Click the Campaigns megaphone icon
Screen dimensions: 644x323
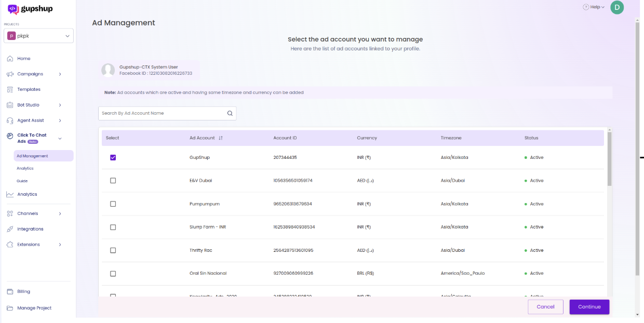[10, 74]
